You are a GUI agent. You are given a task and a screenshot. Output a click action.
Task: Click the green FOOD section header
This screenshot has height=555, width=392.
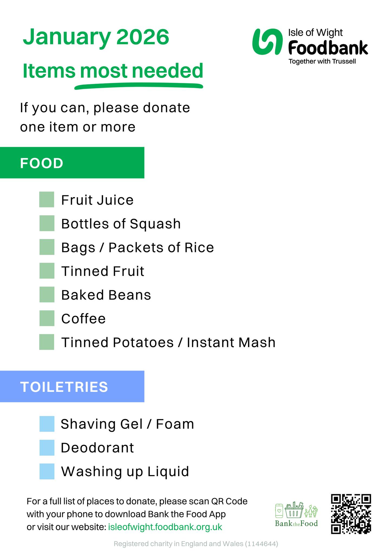[x=72, y=163]
